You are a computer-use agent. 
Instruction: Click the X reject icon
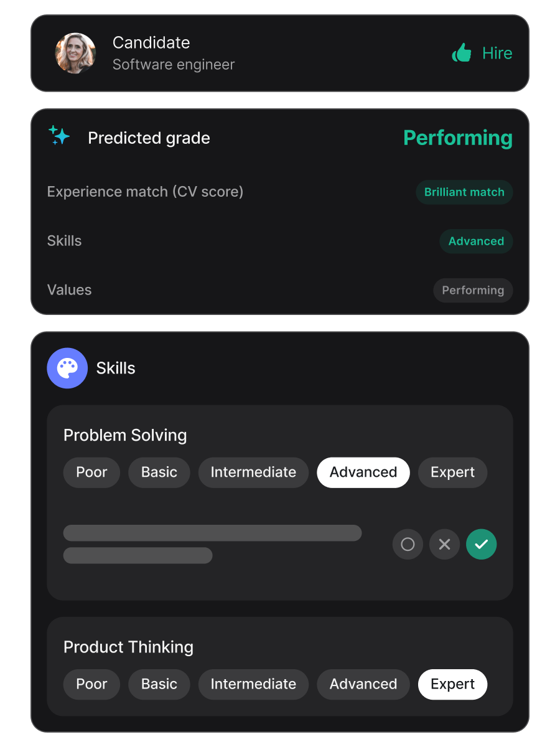coord(444,544)
